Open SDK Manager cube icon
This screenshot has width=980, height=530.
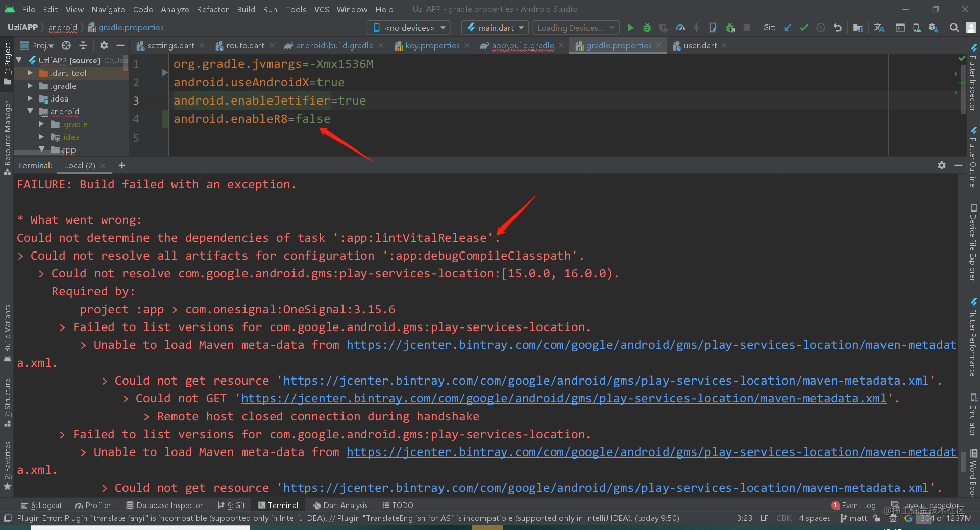point(934,28)
